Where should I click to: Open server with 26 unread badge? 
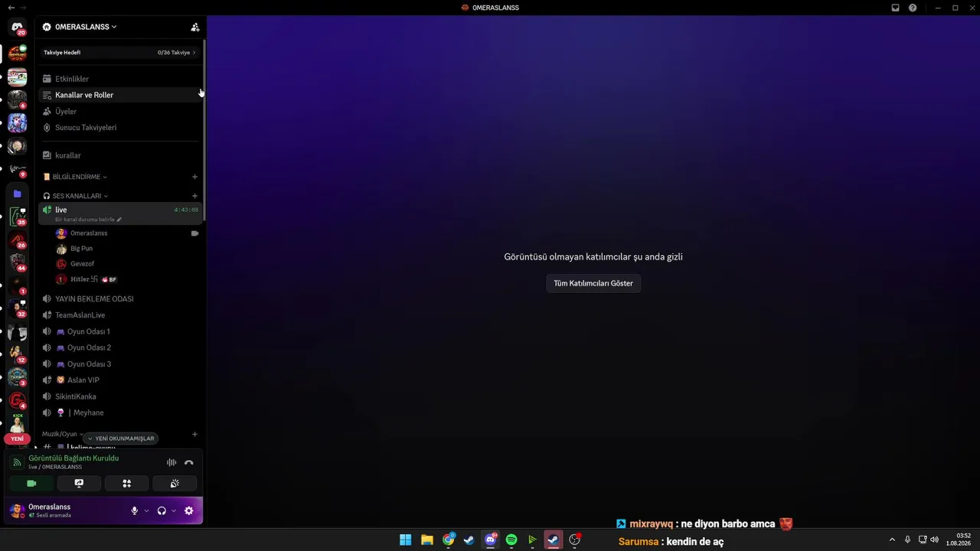click(x=17, y=240)
